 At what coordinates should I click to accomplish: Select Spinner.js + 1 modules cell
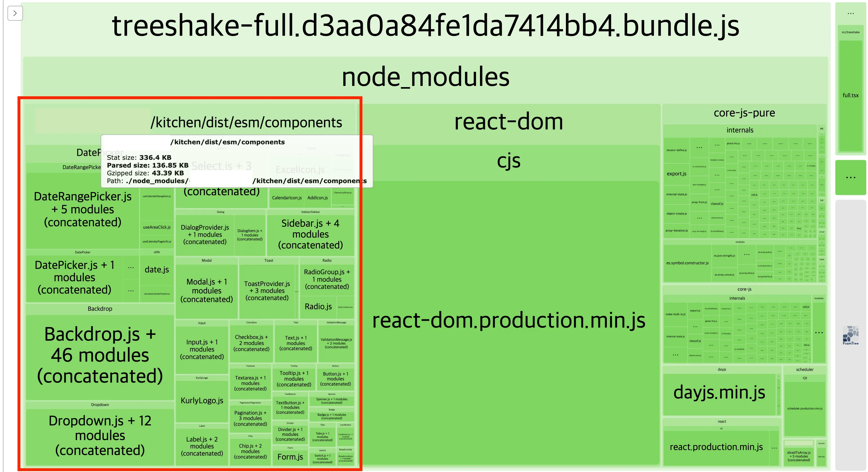pyautogui.click(x=332, y=401)
